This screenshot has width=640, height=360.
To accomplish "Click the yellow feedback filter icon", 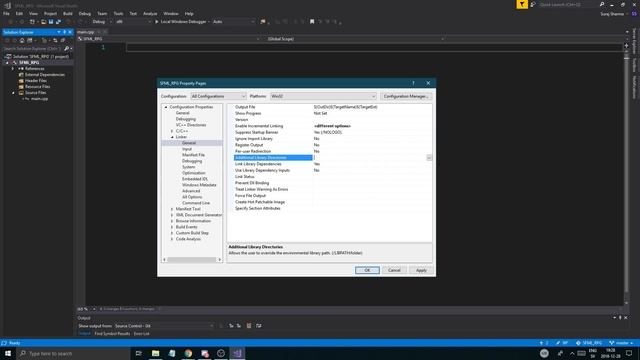I will point(522,4).
